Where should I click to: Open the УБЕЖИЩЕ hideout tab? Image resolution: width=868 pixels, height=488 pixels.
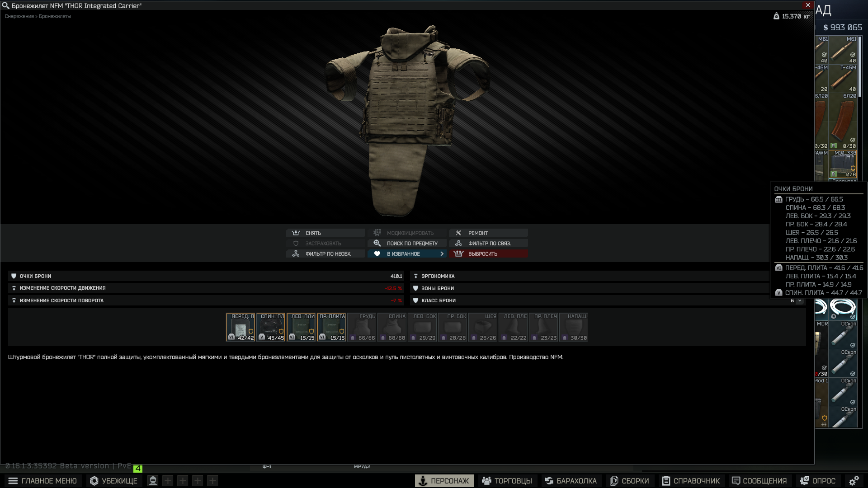click(113, 481)
